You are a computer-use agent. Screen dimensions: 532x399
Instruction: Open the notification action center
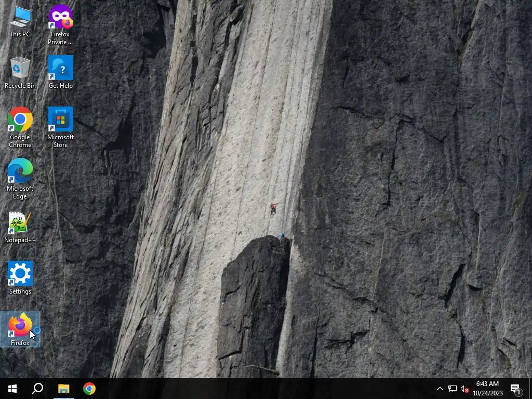[516, 389]
